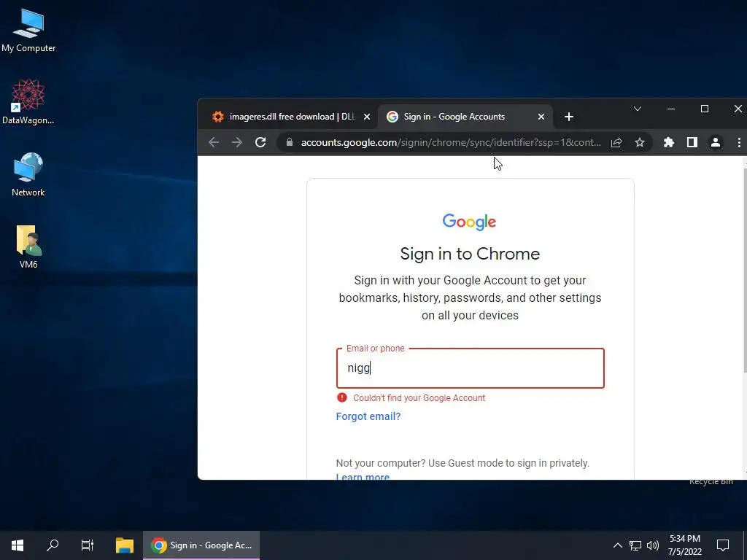747x560 pixels.
Task: Open the tab search dropdown arrow
Action: click(638, 109)
